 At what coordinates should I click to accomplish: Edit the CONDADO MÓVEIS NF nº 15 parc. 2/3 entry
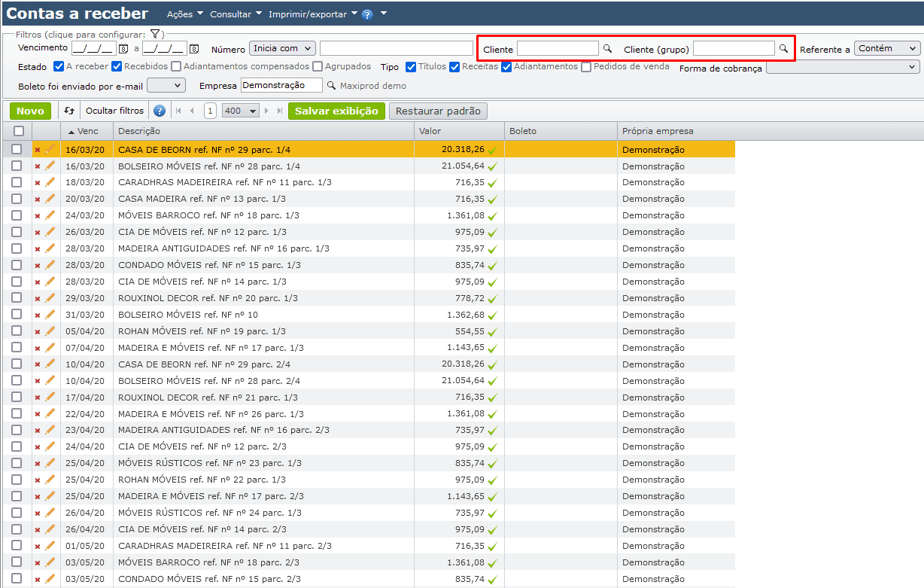pyautogui.click(x=50, y=579)
